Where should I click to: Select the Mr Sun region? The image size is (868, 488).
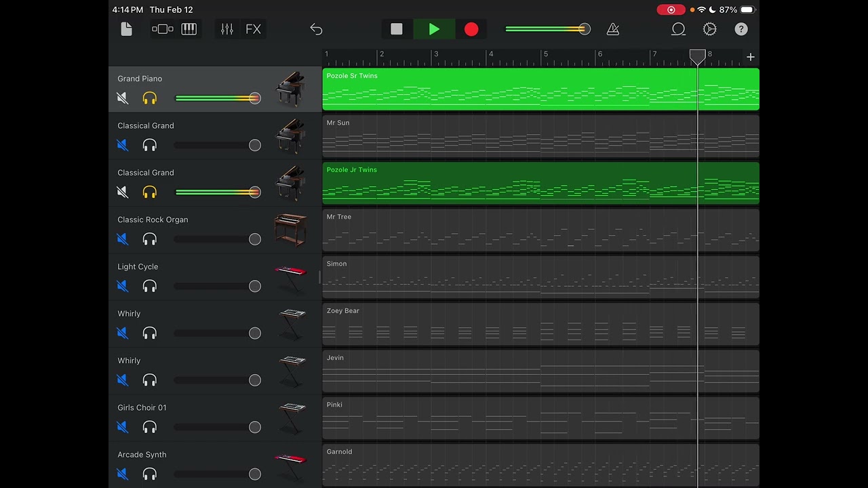(x=540, y=136)
